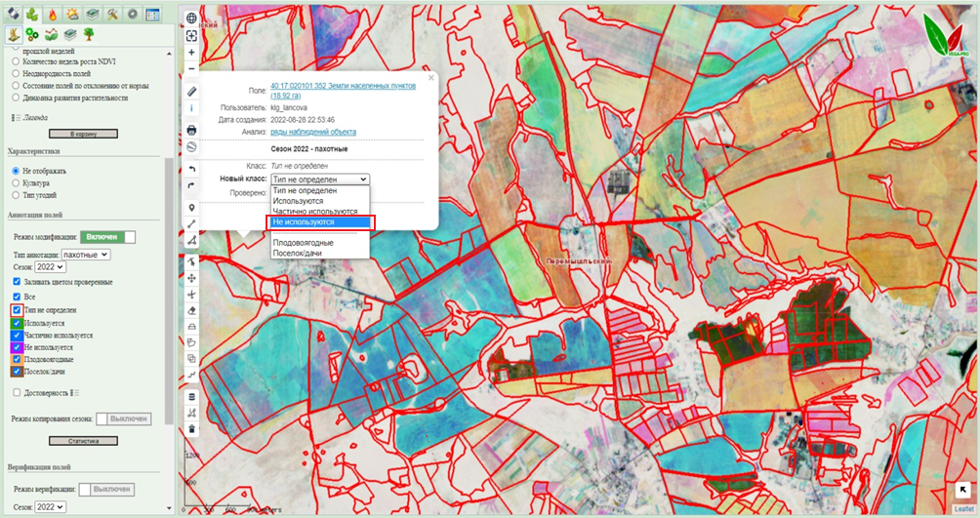
Task: Select the ruler measurement tool
Action: tap(191, 91)
